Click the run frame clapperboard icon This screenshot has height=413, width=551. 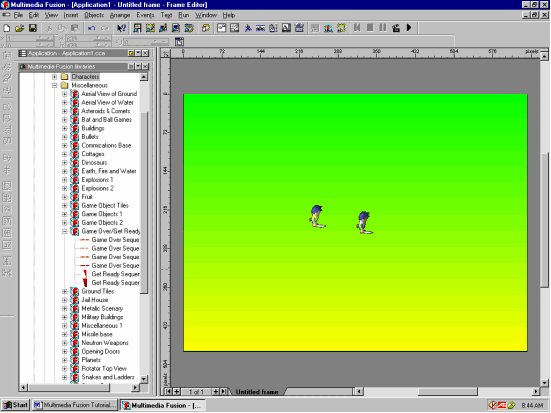point(396,28)
